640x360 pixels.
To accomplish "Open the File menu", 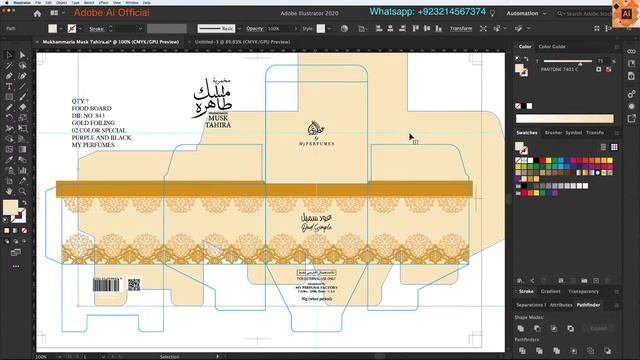I will (38, 2).
